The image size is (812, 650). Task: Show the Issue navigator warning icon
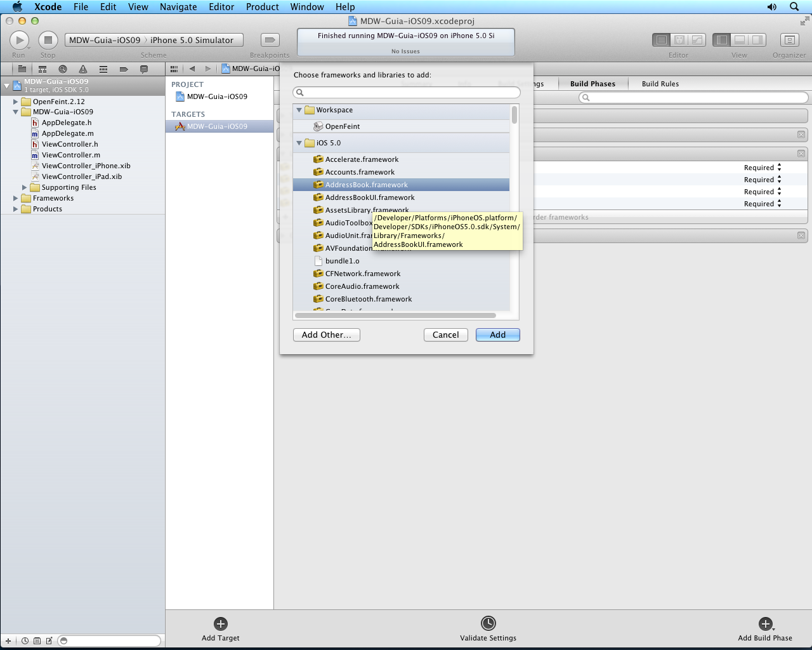(83, 69)
